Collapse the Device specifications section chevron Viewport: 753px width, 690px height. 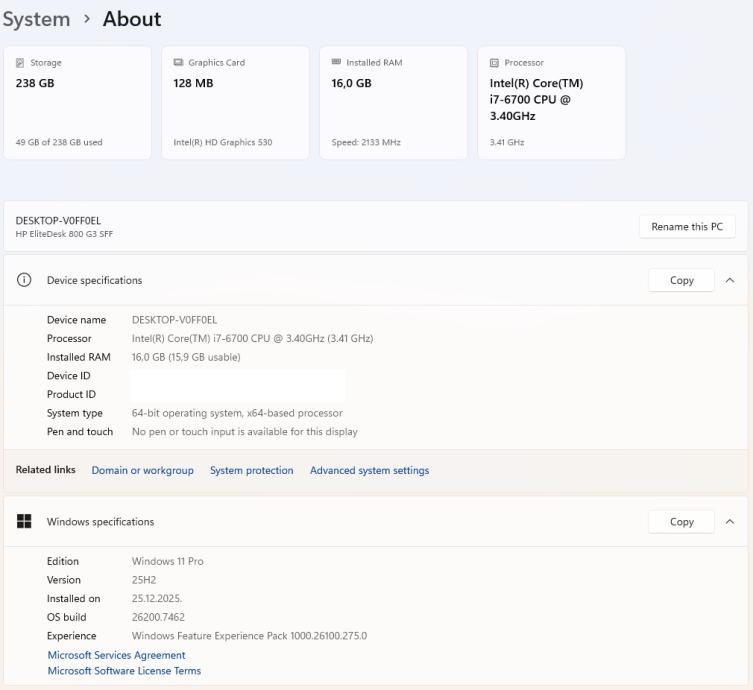[730, 280]
